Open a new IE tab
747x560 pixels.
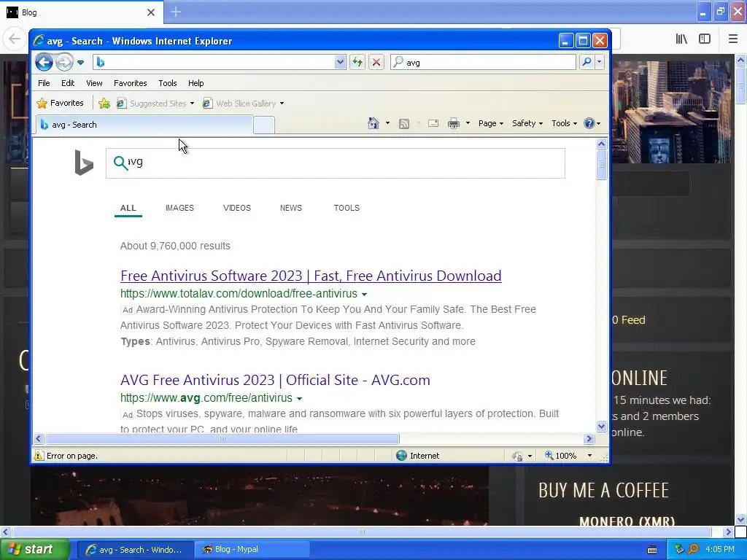(264, 125)
